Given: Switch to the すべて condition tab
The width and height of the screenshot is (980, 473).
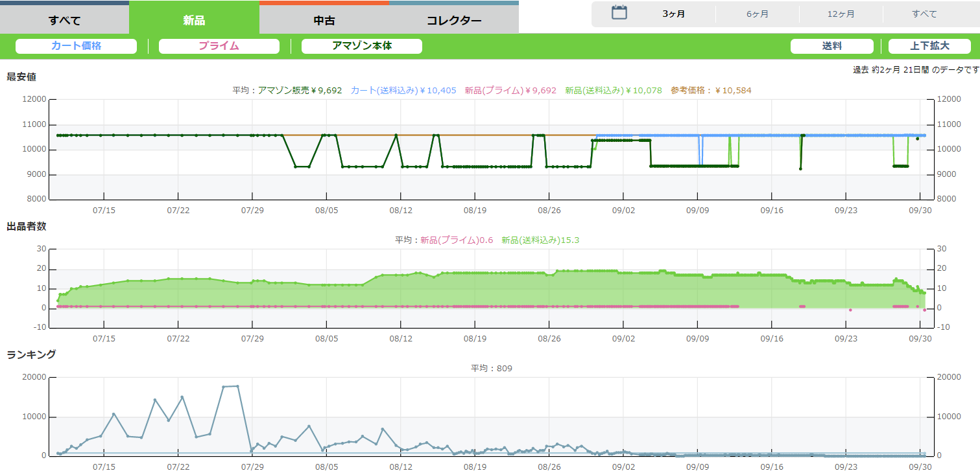Looking at the screenshot, I should point(65,20).
